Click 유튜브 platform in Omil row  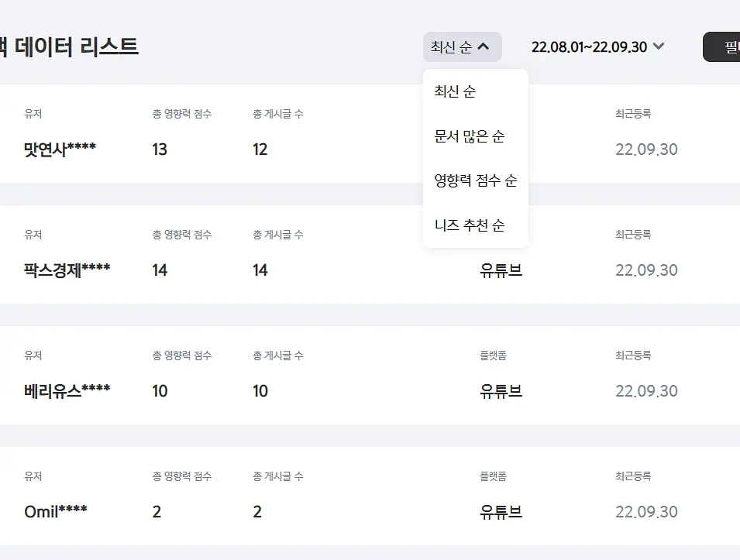(501, 511)
